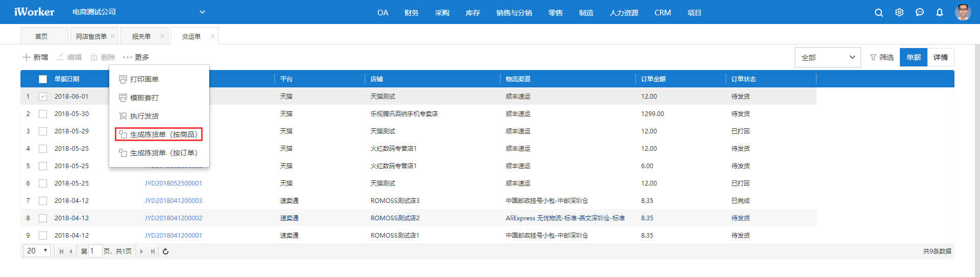
Task: Open the CRM menu
Action: coord(663,12)
